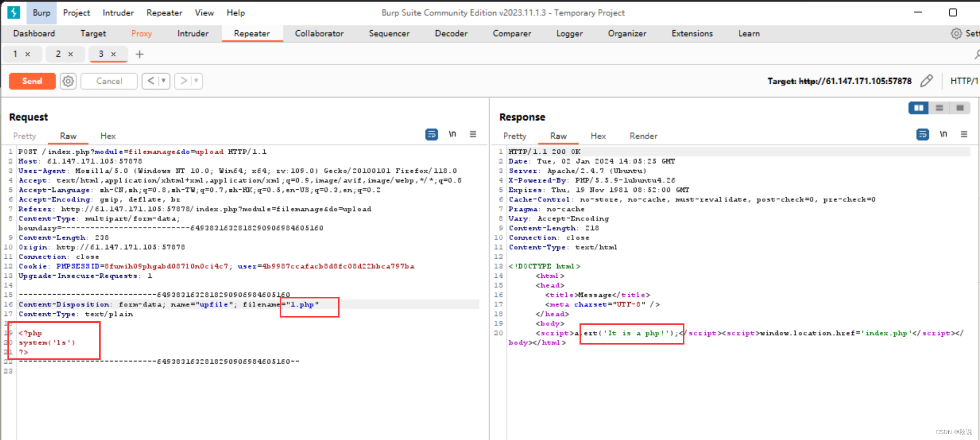
Task: Switch to the Learn tab
Action: tap(749, 33)
